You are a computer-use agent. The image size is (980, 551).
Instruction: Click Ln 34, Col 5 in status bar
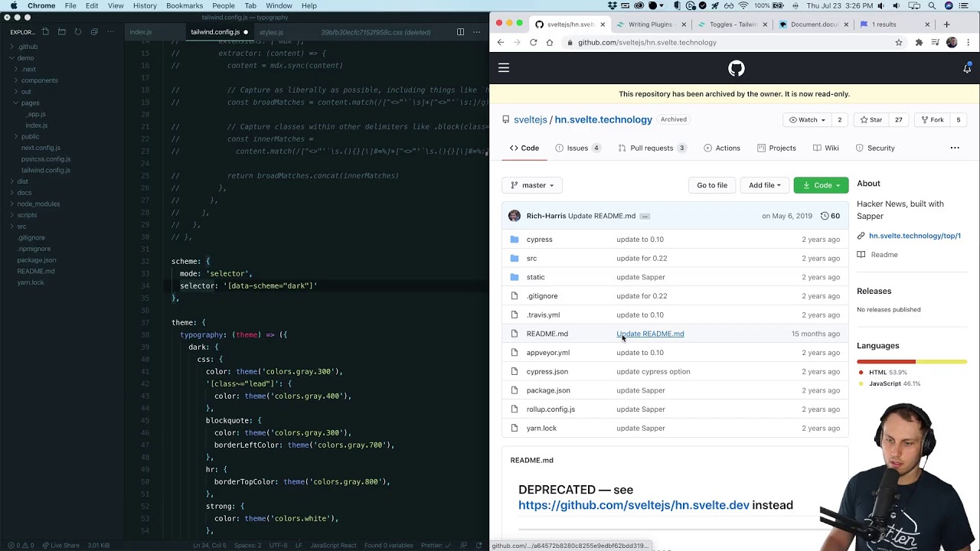click(210, 546)
